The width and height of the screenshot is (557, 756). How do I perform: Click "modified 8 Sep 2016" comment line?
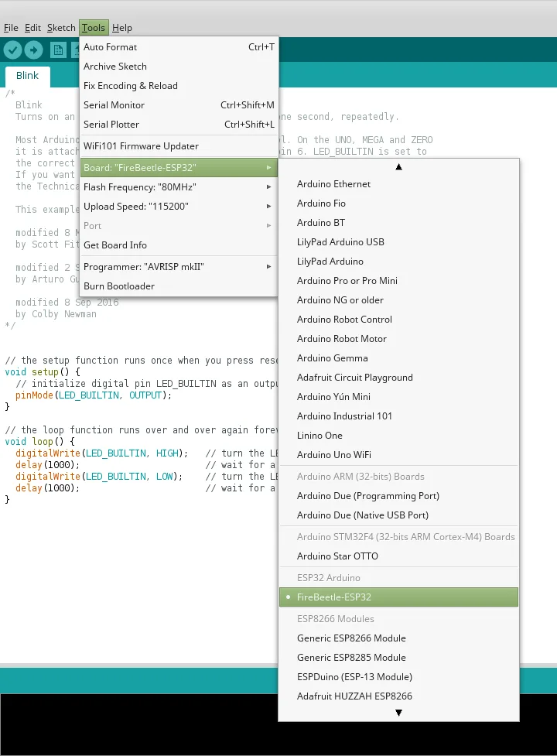coord(67,303)
